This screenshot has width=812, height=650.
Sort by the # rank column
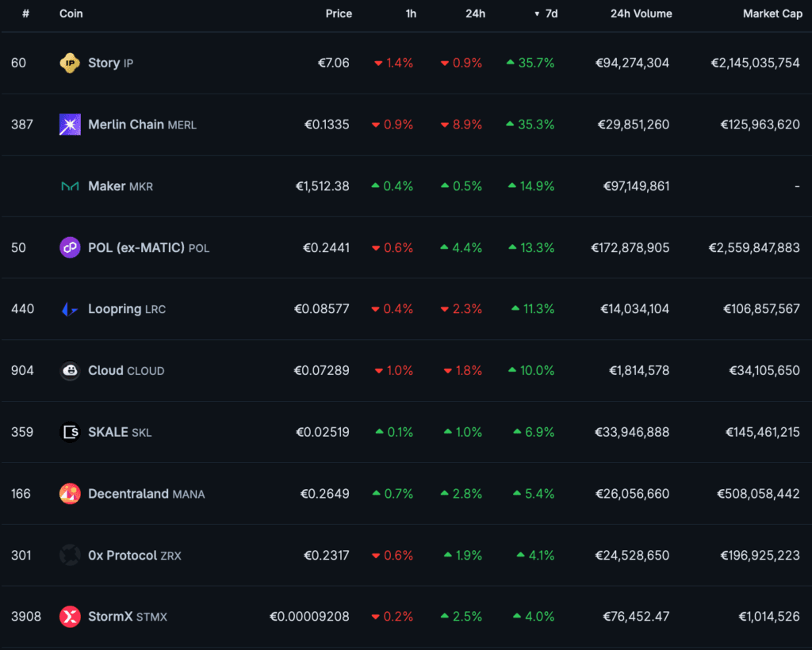[x=26, y=14]
